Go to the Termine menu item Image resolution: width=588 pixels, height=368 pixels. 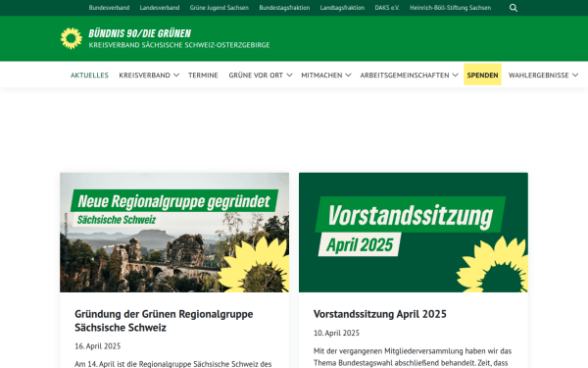pos(203,76)
